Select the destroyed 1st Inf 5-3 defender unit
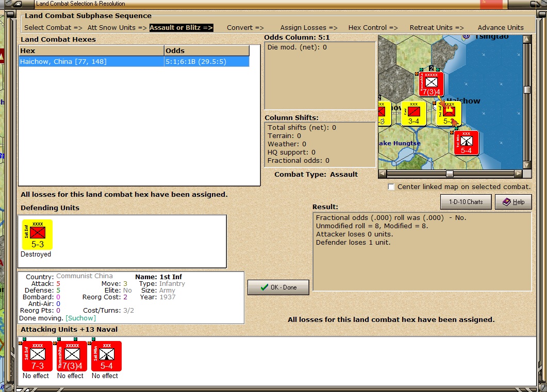 [x=37, y=234]
